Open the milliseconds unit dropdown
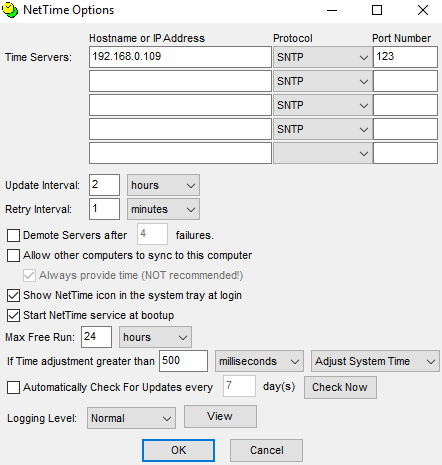Screen dimensions: 442x465 [259, 361]
